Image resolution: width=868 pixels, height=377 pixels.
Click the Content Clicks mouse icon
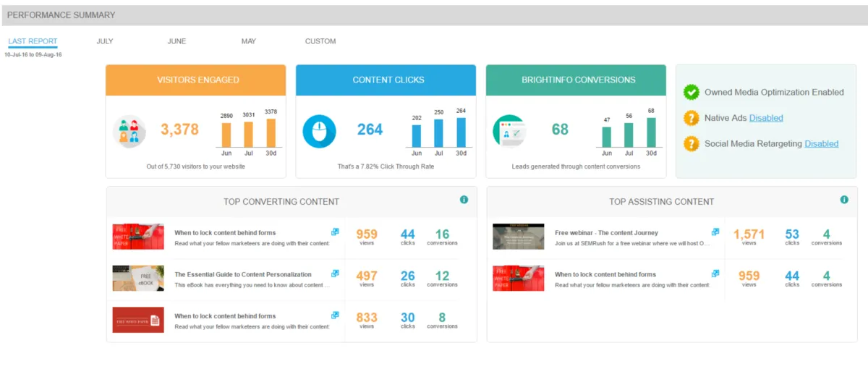coord(319,131)
